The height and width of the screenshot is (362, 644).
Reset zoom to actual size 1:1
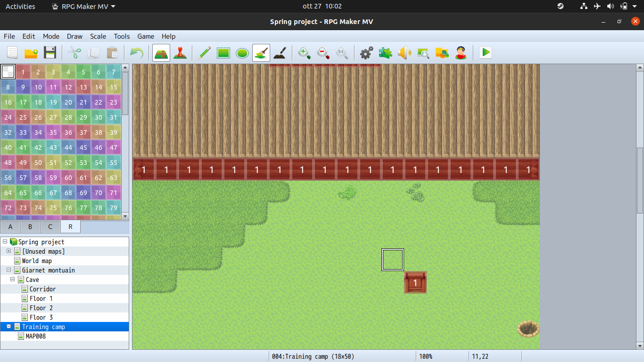click(342, 53)
